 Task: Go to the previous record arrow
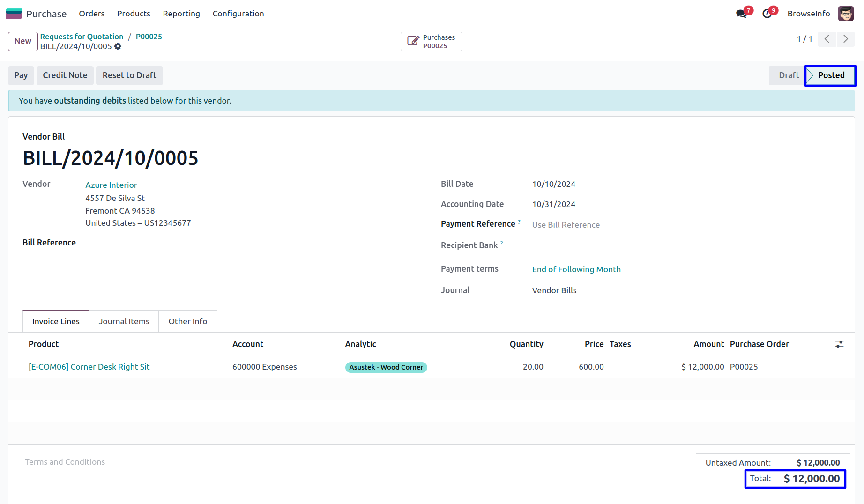click(827, 39)
